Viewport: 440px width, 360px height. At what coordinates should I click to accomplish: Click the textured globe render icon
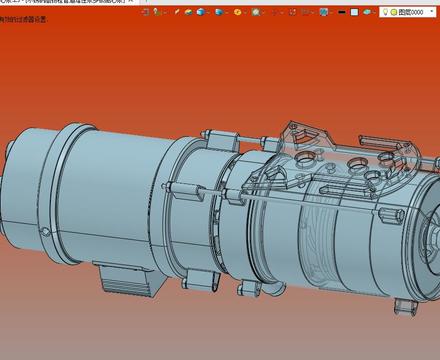click(323, 12)
